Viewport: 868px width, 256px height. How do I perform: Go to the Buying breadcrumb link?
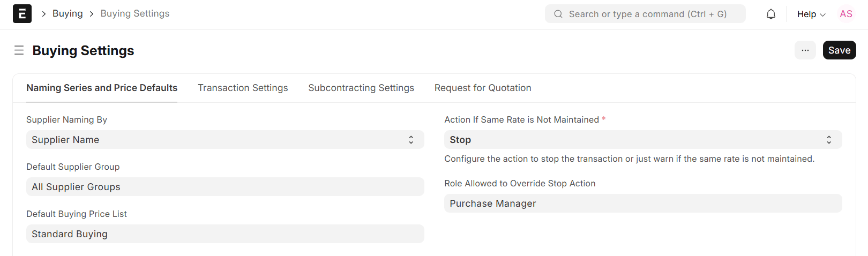[68, 13]
